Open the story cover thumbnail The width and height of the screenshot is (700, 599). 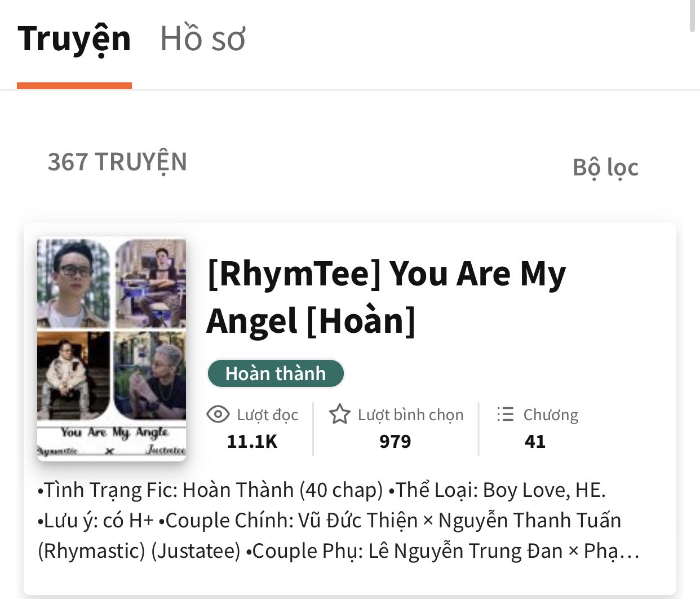112,349
